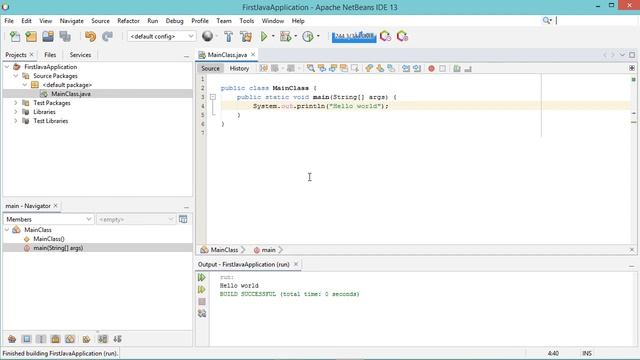Screen dimensions: 640x360
Task: Click the Open Project toolbar icon
Action: click(48, 36)
